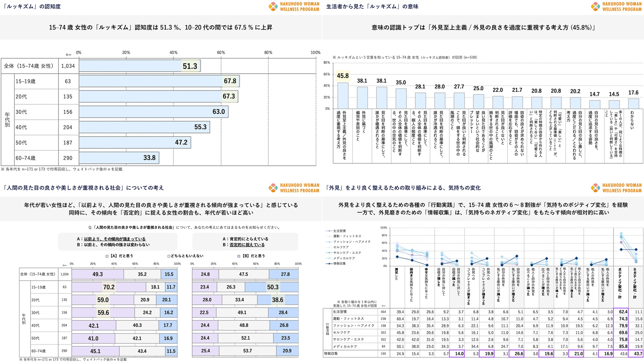644x362 pixels.
Task: Click the Hakuhodo logo on the ルッキズムの認知度 slide
Action: tap(294, 7)
